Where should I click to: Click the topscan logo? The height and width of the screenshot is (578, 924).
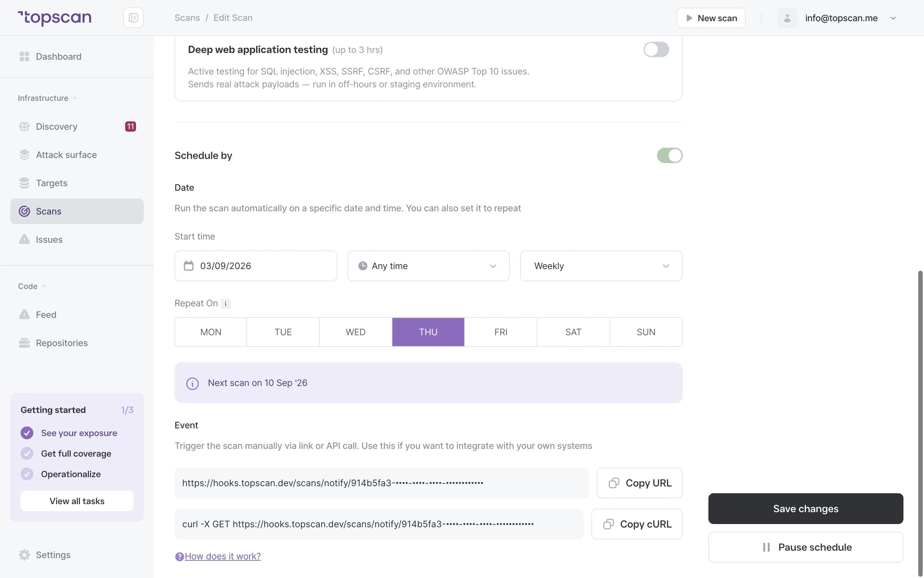(55, 18)
